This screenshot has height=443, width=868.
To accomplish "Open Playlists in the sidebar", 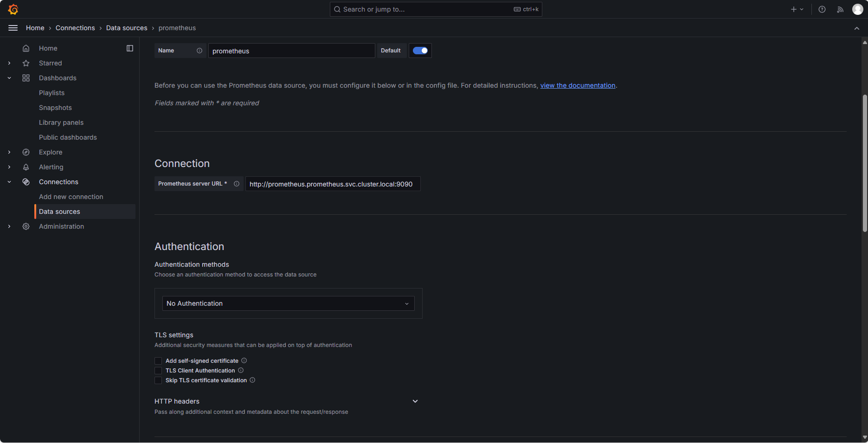I will click(51, 93).
